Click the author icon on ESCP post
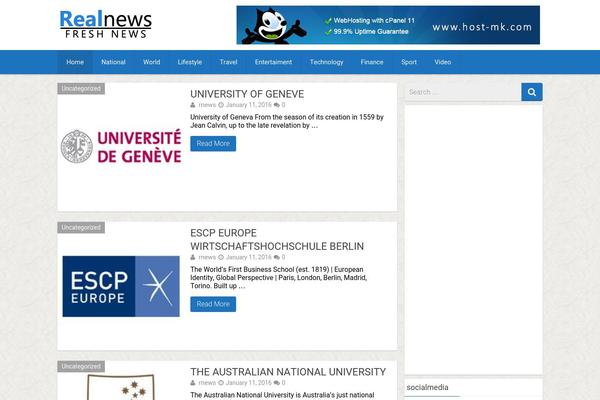The image size is (600, 400). 193,257
